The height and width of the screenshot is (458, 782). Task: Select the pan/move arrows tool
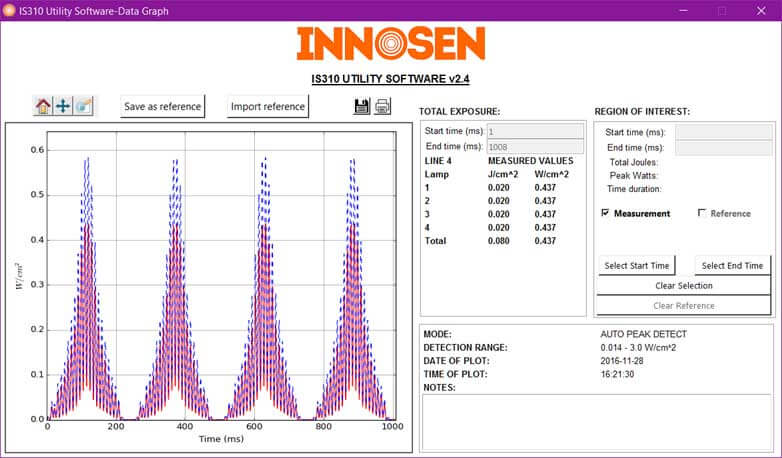click(x=63, y=106)
